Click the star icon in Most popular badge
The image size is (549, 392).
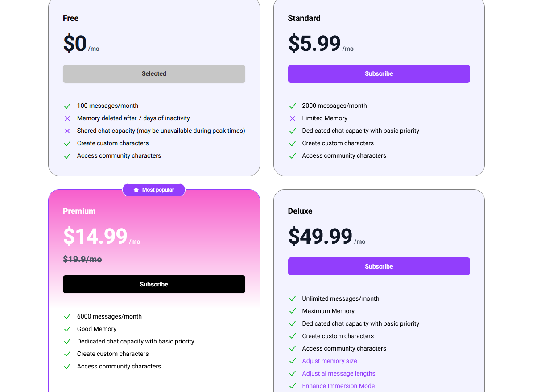click(136, 190)
